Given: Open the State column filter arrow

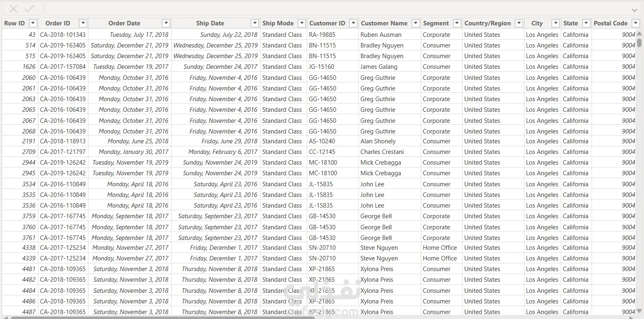Looking at the screenshot, I should (x=586, y=23).
